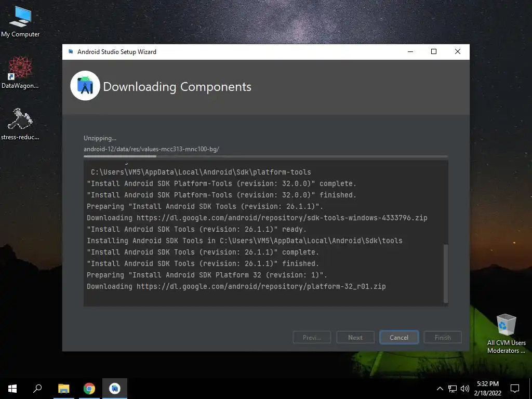Image resolution: width=532 pixels, height=399 pixels.
Task: Close the Android Studio Setup Wizard
Action: point(458,51)
